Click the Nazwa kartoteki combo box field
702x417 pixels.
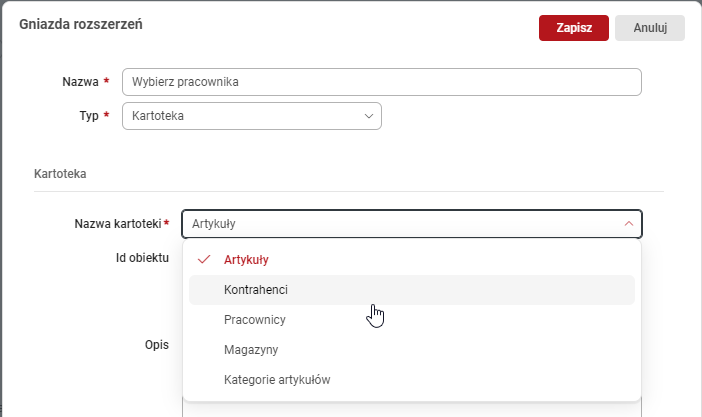coord(400,224)
